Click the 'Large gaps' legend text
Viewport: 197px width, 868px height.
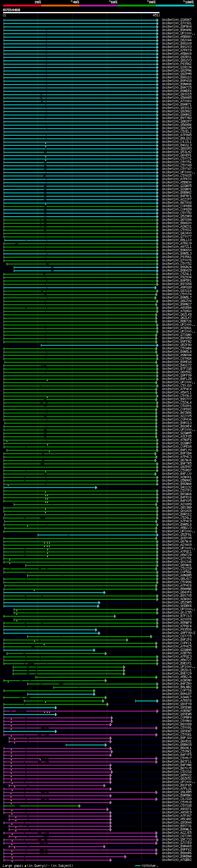pos(13,866)
